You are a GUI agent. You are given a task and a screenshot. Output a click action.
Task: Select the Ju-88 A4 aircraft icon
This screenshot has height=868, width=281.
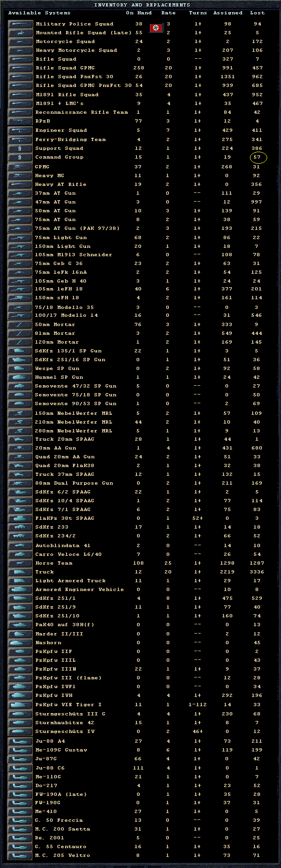[20, 741]
